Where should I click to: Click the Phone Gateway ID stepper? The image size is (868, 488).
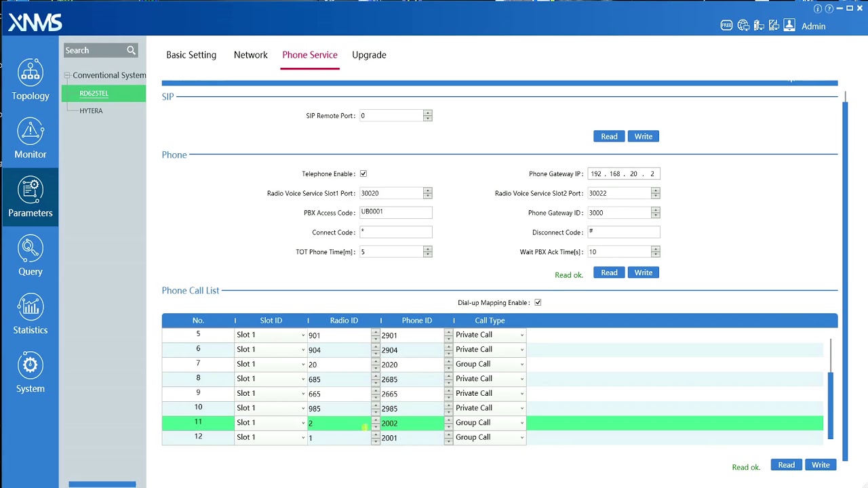pos(655,213)
